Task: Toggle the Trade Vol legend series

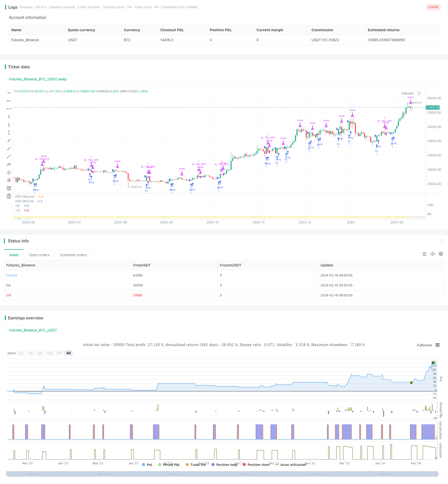Action: (x=196, y=465)
